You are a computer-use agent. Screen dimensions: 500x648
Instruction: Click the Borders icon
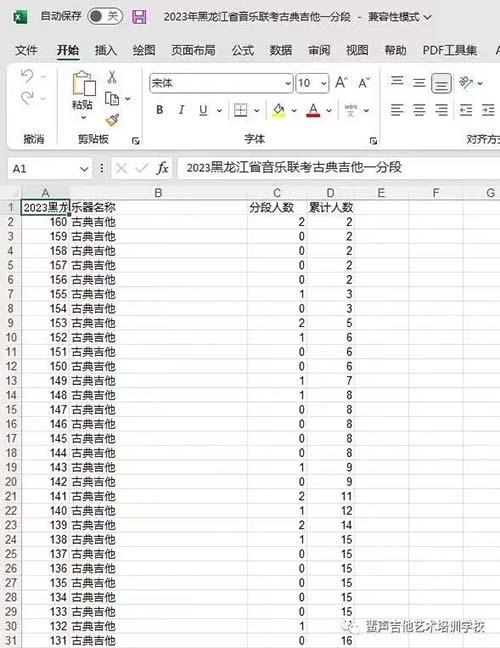pos(240,110)
